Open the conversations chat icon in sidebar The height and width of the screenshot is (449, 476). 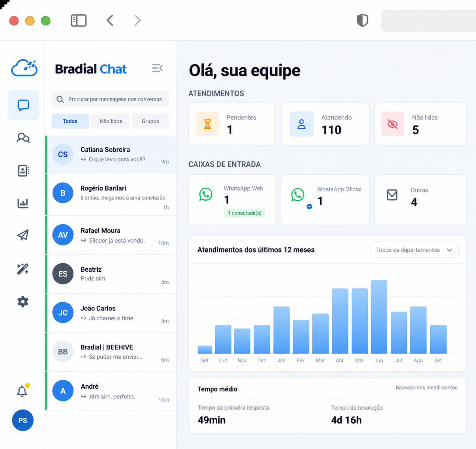(x=23, y=105)
